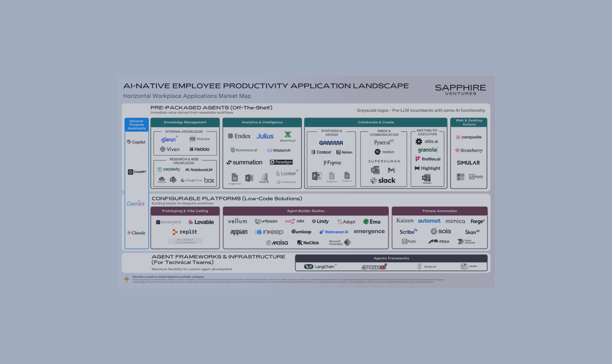Click the Claude logo in General-Purpose Assistants
612x364 pixels.
coord(136,232)
